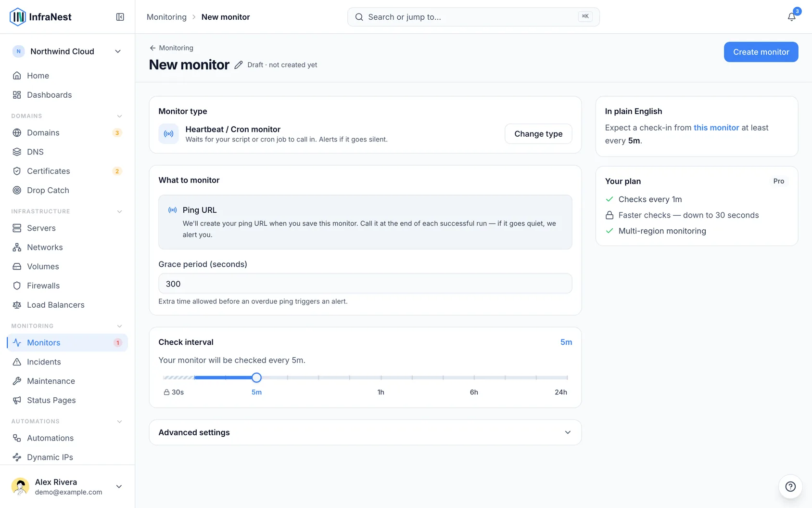Click the Domains globe icon
This screenshot has height=508, width=812.
coord(17,132)
